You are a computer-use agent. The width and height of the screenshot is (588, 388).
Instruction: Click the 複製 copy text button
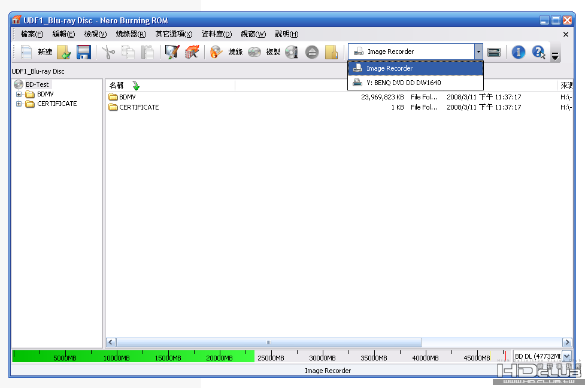coord(273,52)
